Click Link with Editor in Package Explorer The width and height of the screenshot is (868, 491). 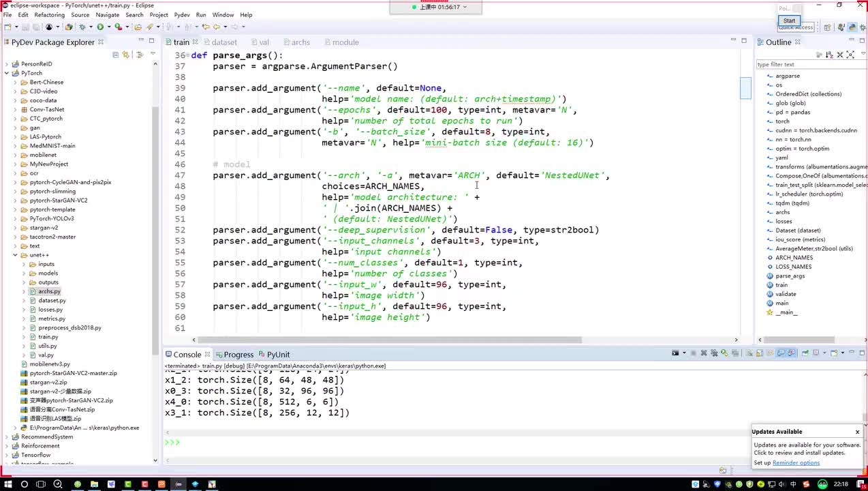[126, 55]
